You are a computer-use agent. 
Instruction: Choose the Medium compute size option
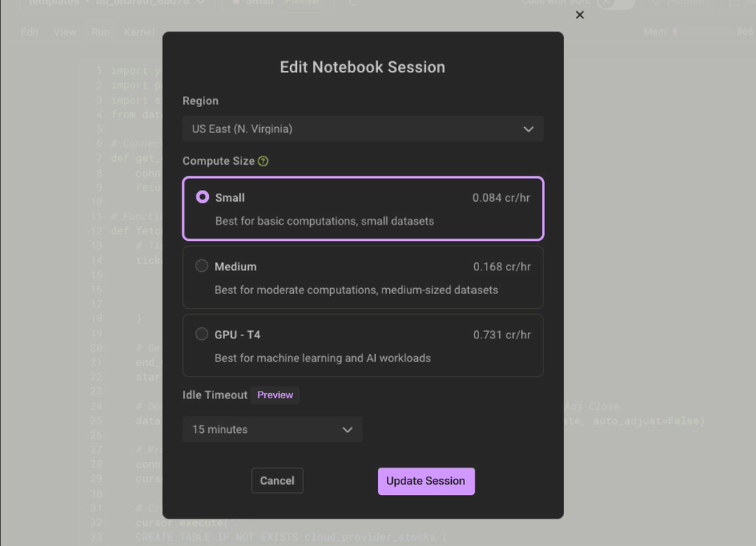coord(202,266)
